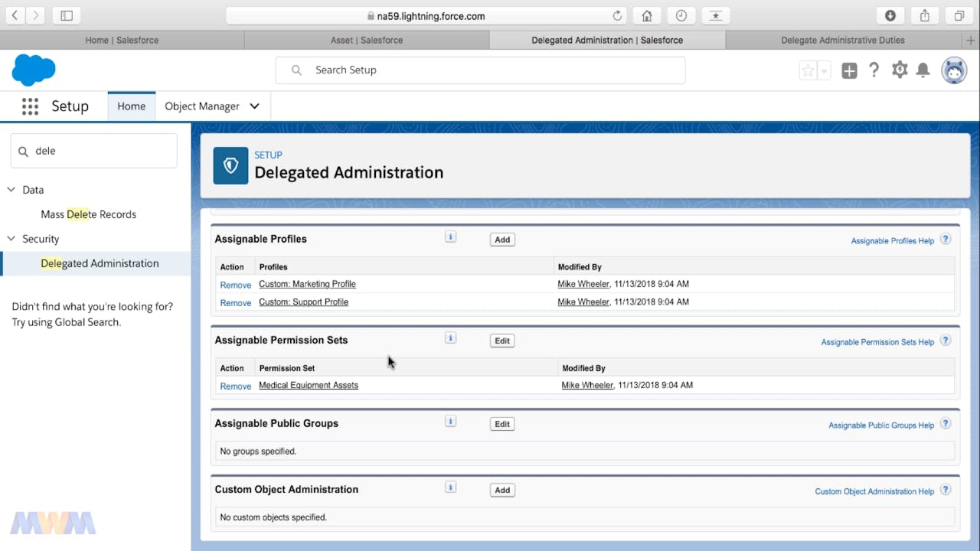Open Assignable Permission Sets Help link

coord(877,342)
